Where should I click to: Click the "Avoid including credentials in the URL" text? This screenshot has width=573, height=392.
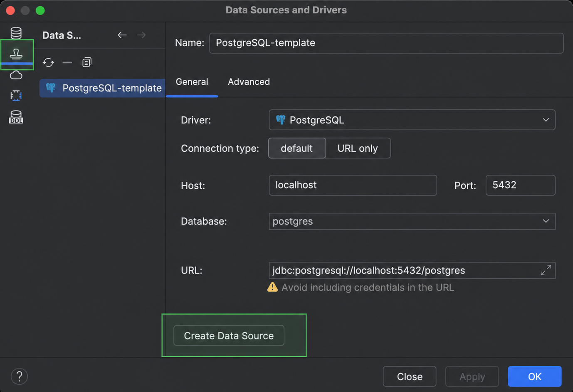[368, 288]
